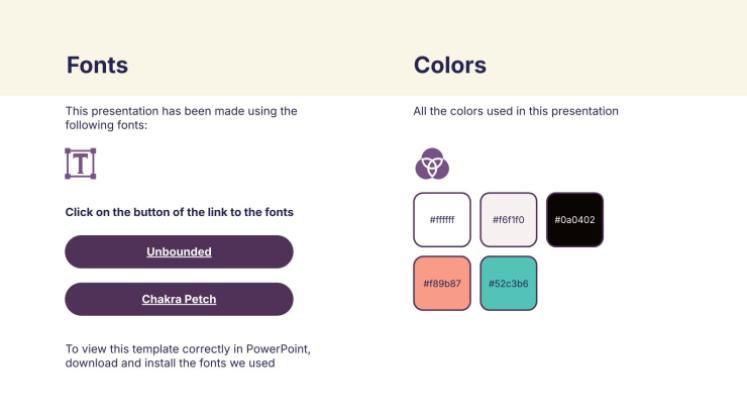747x420 pixels.
Task: Select the teal #52c3b6 color swatch
Action: pos(508,283)
